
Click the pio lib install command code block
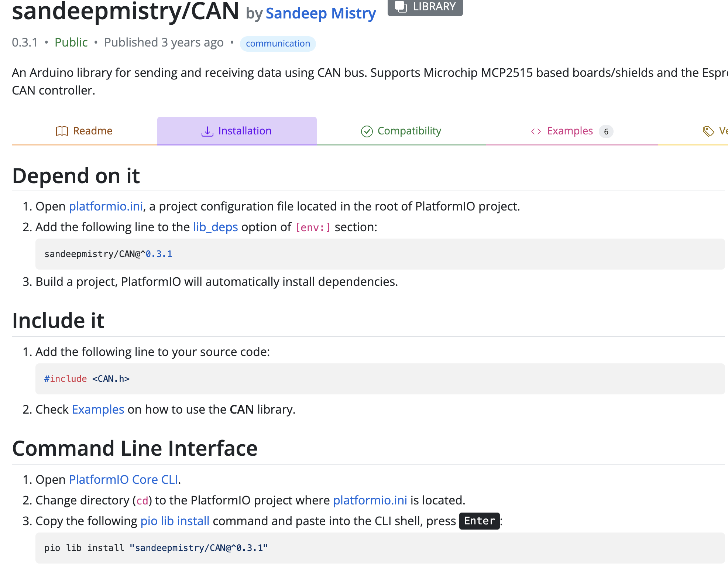pos(156,548)
